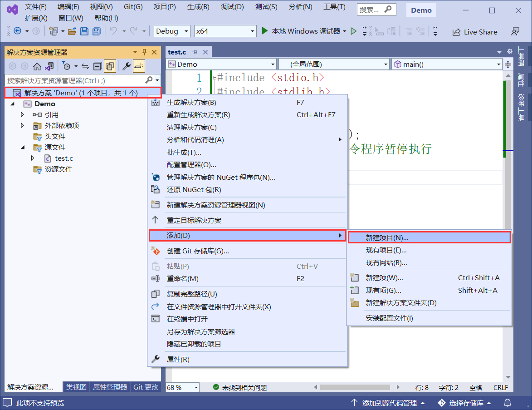
Task: Click the green Start Without Debugging arrow
Action: [353, 31]
